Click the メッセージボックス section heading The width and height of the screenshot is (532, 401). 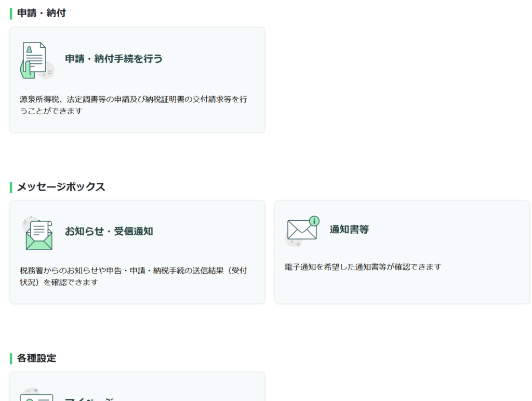61,187
